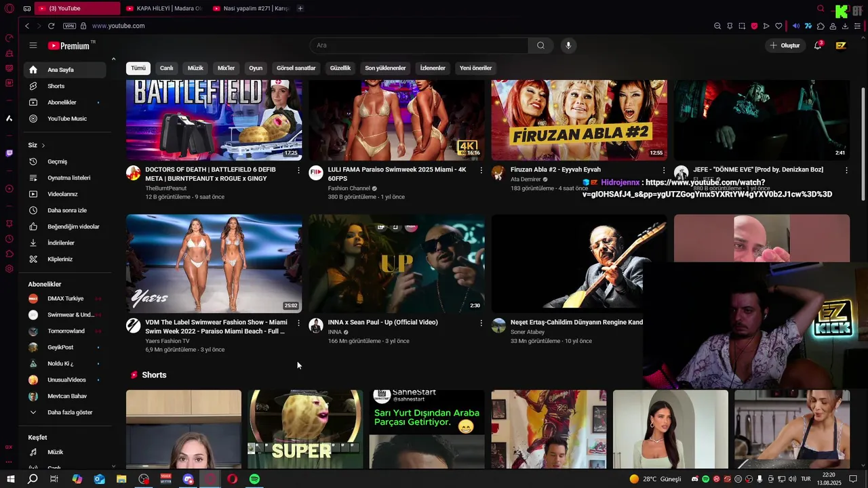
Task: Open options menu for DOCTORS OF DEATH video
Action: click(298, 170)
